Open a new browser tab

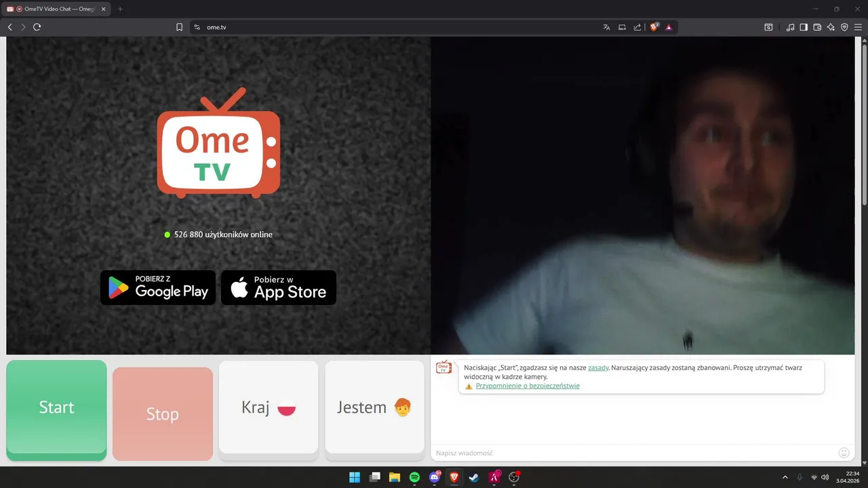tap(120, 9)
